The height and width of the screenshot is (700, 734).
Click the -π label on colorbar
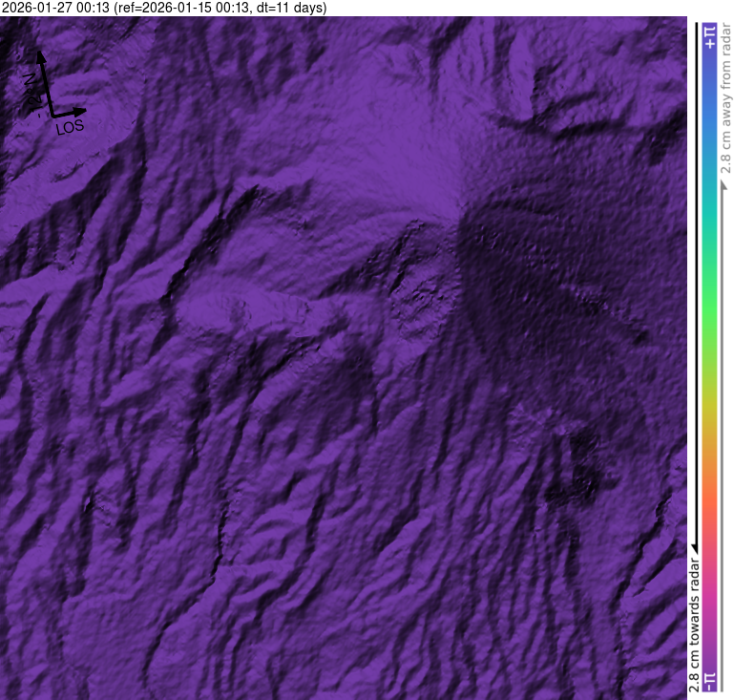pyautogui.click(x=708, y=680)
